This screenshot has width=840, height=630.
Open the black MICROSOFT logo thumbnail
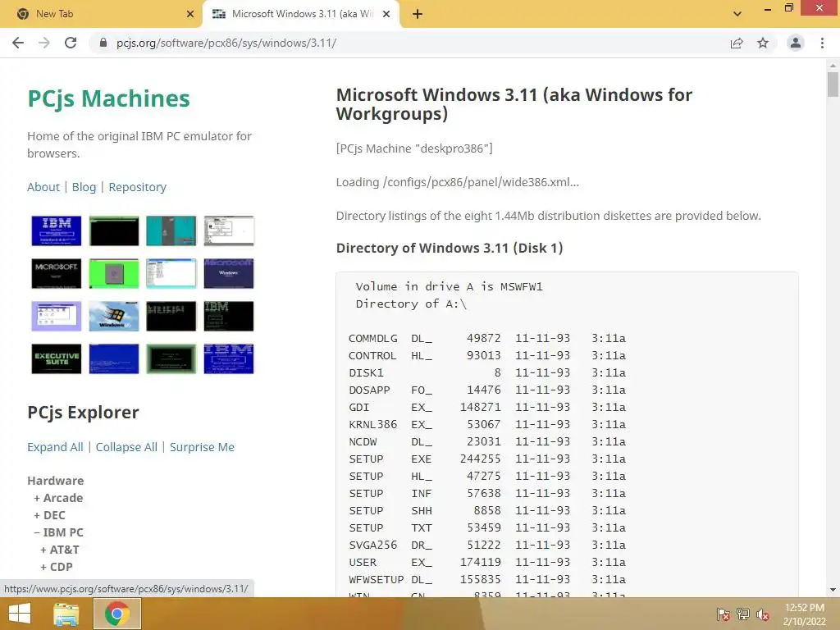click(x=57, y=273)
